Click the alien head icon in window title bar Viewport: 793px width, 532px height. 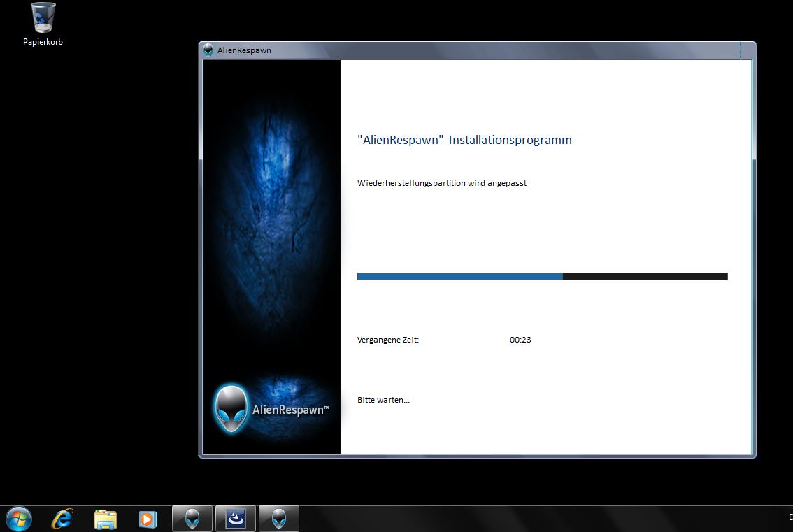(208, 50)
